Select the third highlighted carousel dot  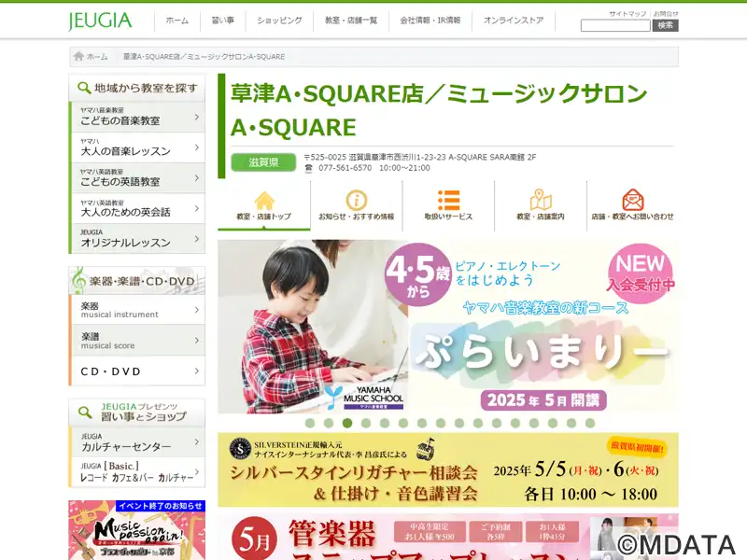coord(347,423)
